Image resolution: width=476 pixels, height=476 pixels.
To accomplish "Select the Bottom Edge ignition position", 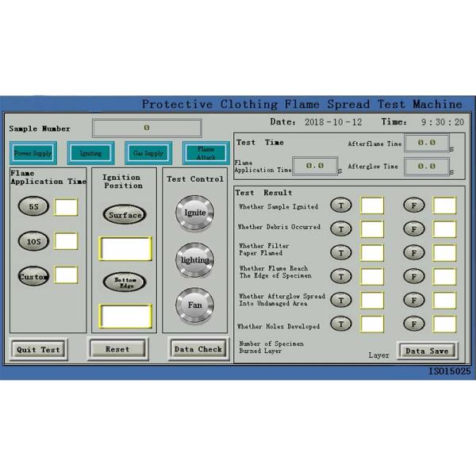I will pyautogui.click(x=125, y=282).
